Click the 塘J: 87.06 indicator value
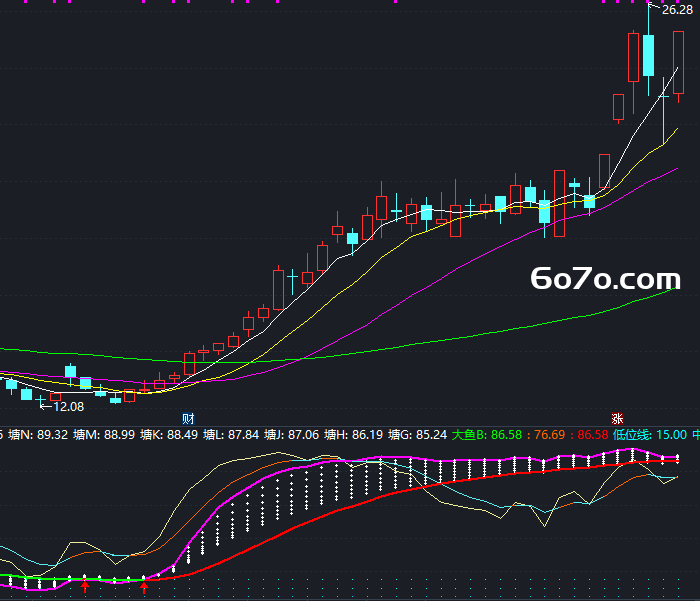 [292, 434]
